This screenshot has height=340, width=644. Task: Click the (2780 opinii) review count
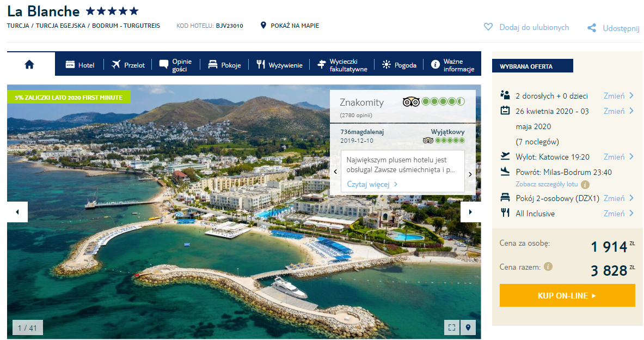(x=355, y=115)
